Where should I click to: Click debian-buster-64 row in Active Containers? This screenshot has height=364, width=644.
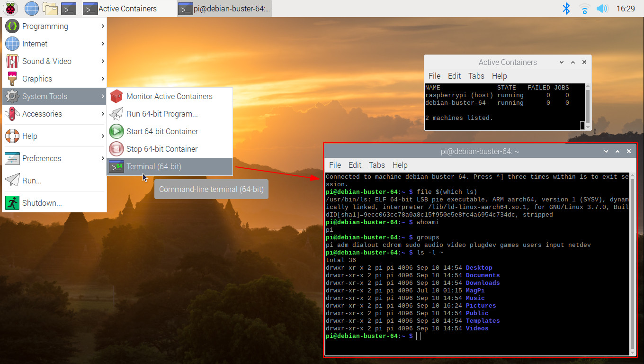point(497,103)
